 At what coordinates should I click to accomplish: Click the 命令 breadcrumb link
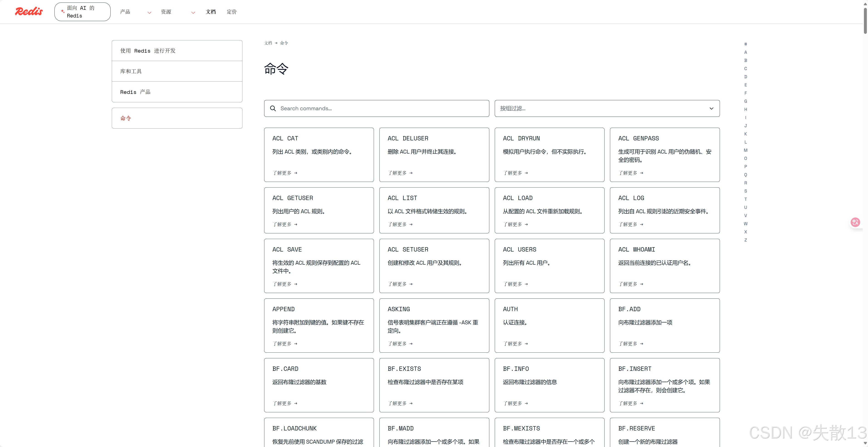coord(284,43)
